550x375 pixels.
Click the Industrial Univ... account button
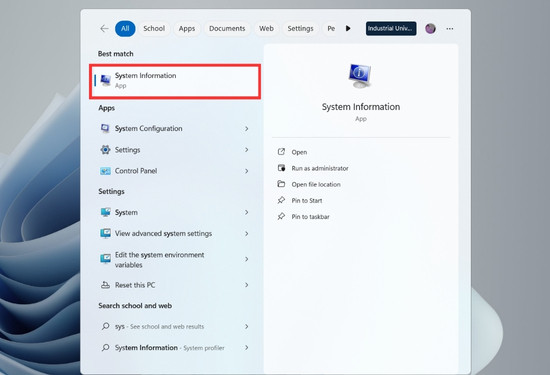tap(391, 28)
